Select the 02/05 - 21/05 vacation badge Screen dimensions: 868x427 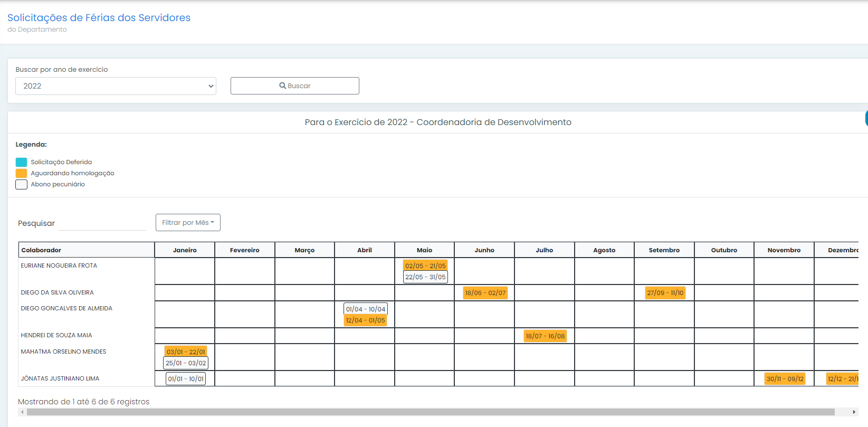(x=425, y=265)
